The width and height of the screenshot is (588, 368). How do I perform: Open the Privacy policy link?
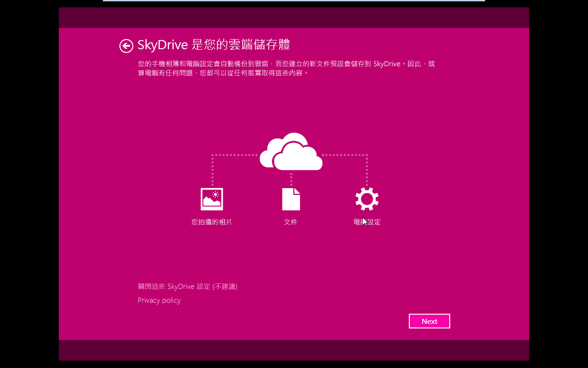click(159, 300)
